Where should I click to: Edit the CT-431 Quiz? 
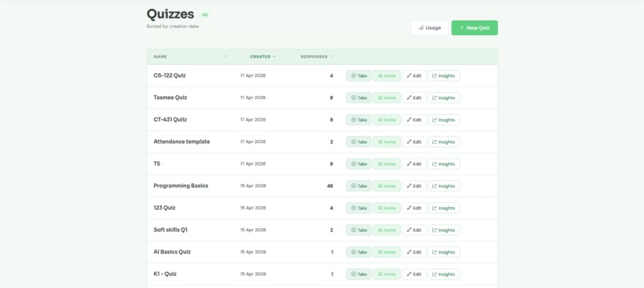[414, 120]
